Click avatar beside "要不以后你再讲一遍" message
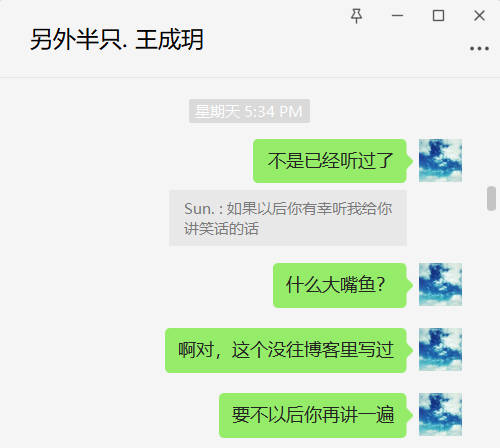 (440, 414)
